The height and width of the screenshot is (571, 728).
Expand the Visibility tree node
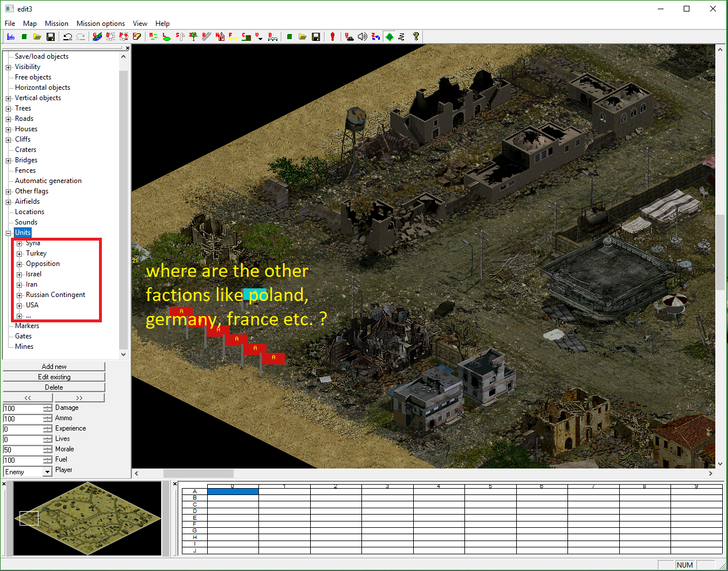(x=9, y=67)
